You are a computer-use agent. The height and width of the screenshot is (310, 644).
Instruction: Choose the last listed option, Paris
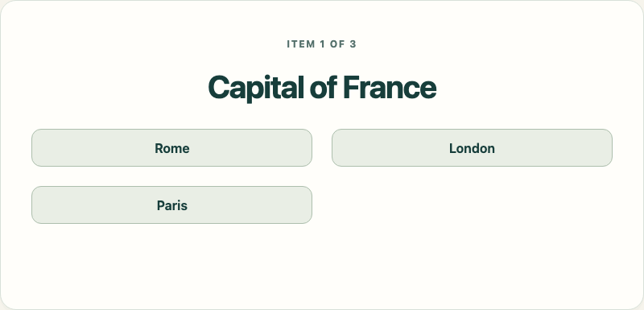point(171,205)
